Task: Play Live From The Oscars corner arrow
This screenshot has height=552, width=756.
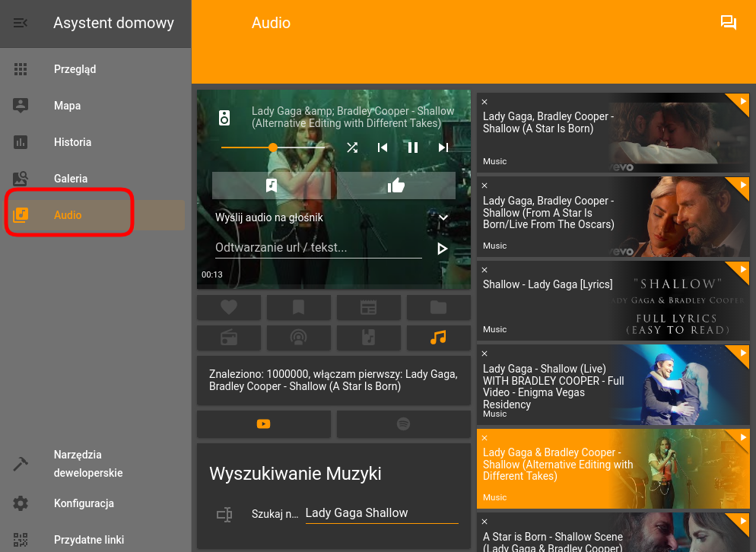Action: [742, 185]
